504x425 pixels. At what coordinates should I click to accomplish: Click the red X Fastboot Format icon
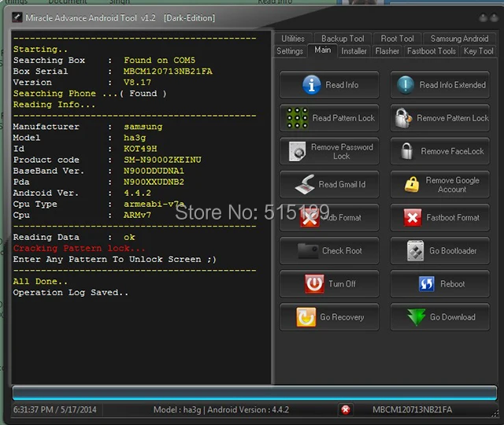click(x=413, y=217)
